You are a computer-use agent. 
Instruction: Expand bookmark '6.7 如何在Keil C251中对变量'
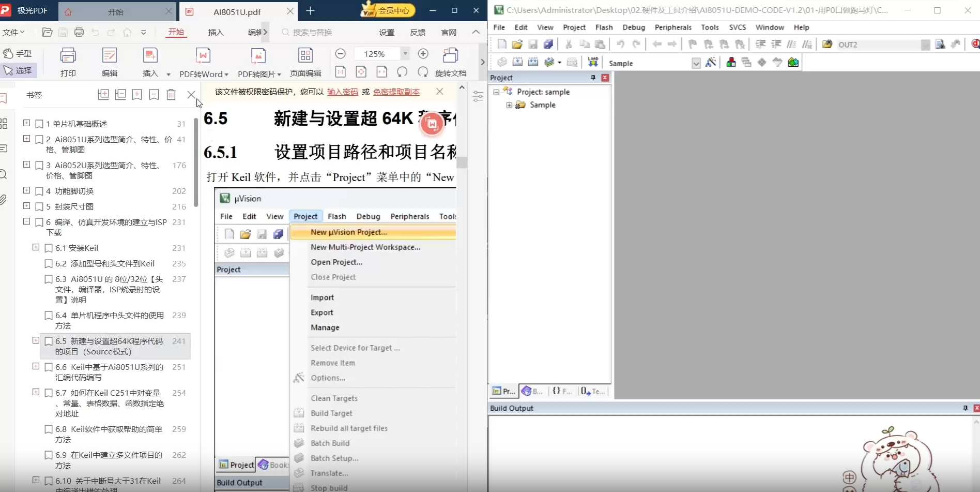pos(36,392)
